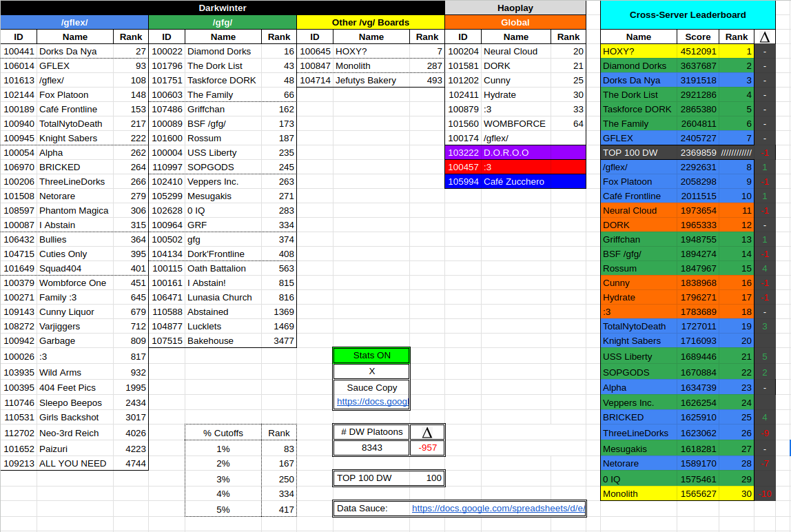The width and height of the screenshot is (791, 532).
Task: Select the Data Sauce: label cell
Action: [x=371, y=509]
